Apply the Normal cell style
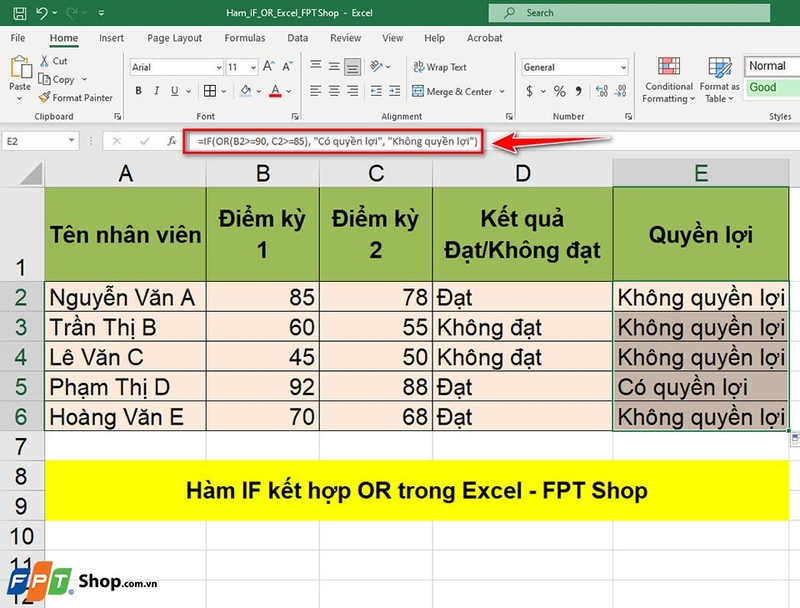This screenshot has width=800, height=608. pyautogui.click(x=771, y=66)
